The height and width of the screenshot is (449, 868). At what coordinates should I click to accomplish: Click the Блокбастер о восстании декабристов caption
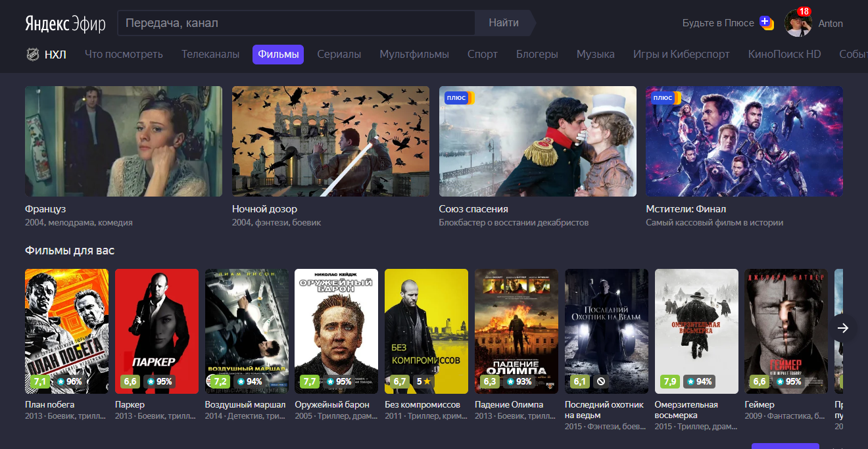(x=514, y=223)
